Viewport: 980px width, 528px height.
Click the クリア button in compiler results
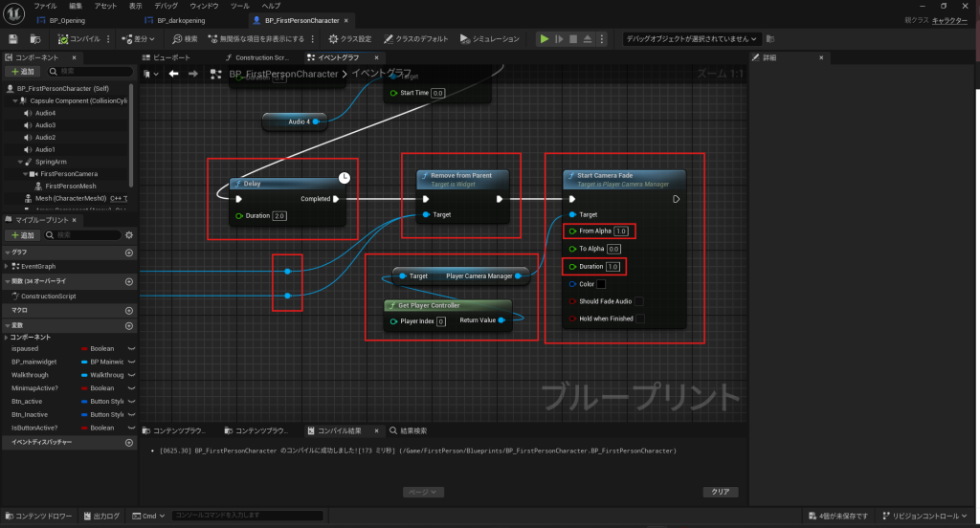pos(720,492)
